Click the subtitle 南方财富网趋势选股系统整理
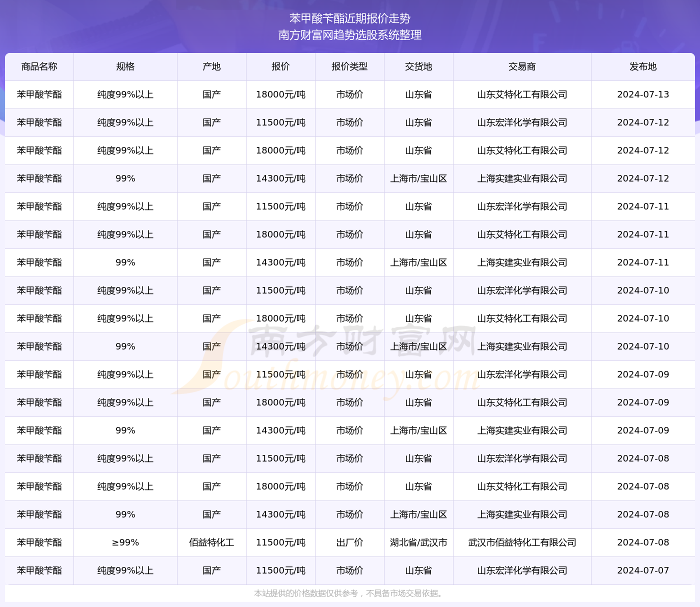 point(350,35)
